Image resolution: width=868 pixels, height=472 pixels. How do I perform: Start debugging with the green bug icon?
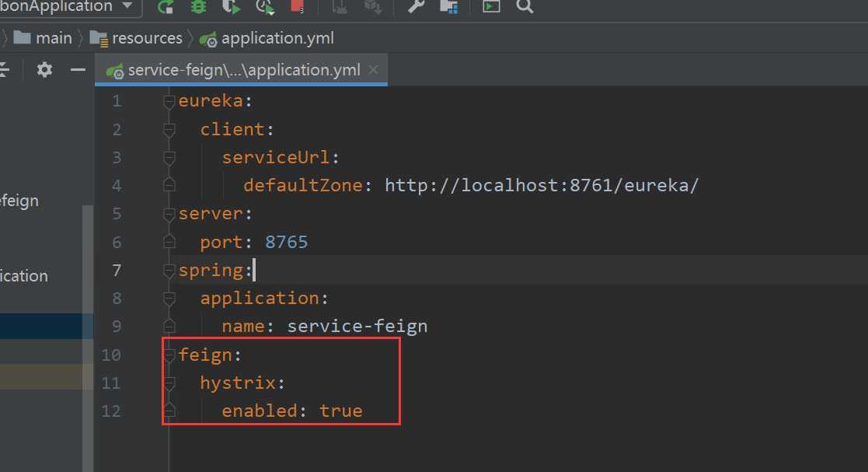click(198, 6)
